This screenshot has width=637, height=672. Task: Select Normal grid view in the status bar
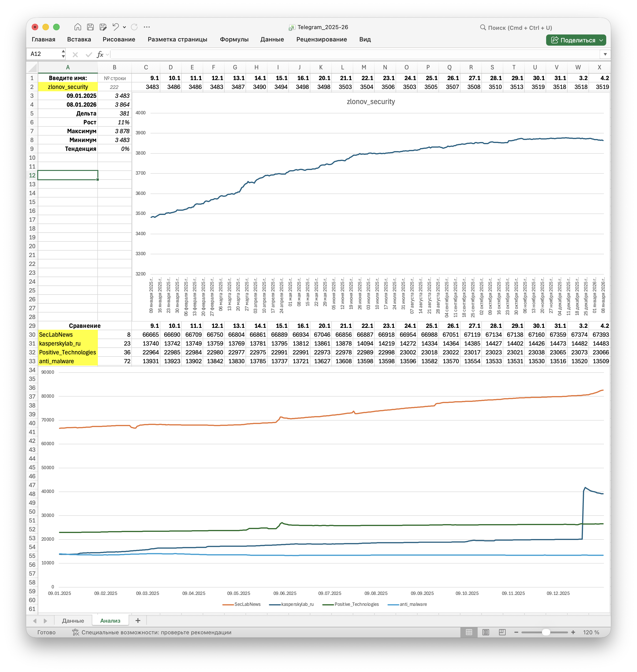469,632
